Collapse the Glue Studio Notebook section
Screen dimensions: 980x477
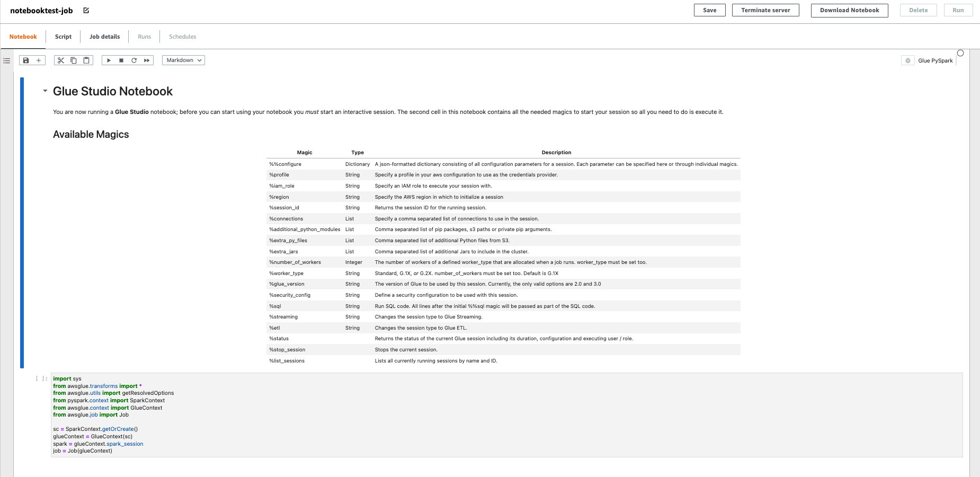(x=45, y=91)
